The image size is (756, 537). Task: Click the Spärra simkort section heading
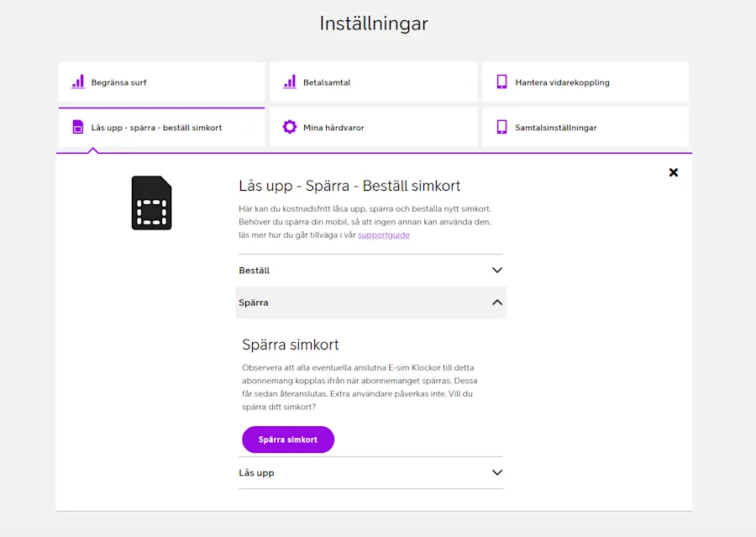(289, 344)
